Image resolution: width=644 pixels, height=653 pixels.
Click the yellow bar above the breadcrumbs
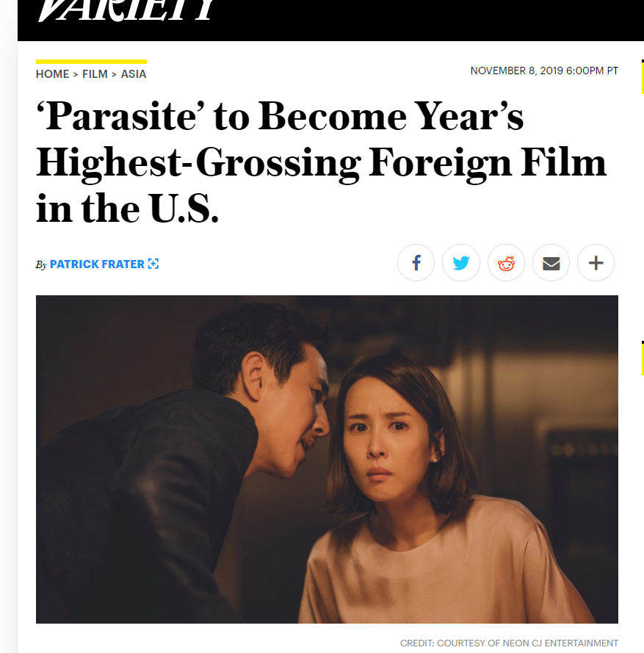point(91,62)
